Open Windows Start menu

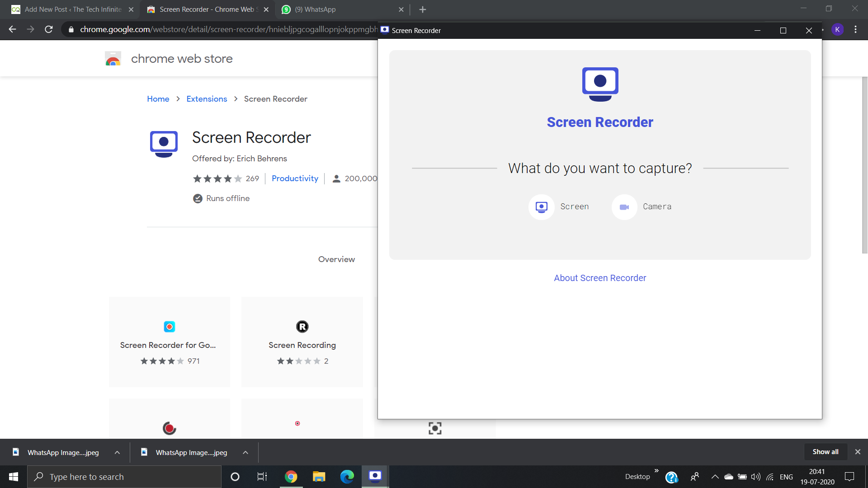[14, 477]
